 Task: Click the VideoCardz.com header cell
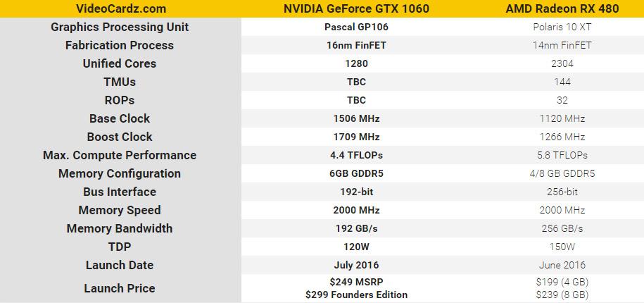tap(120, 8)
